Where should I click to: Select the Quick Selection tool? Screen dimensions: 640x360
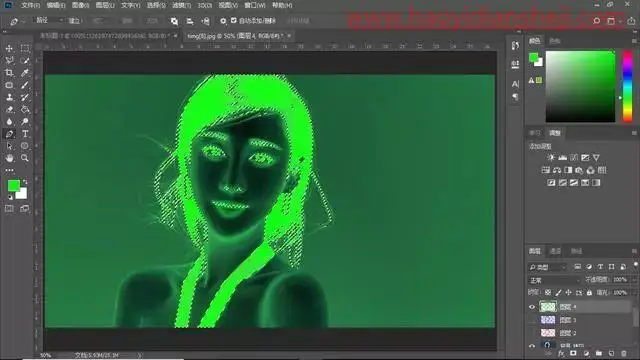[25, 61]
